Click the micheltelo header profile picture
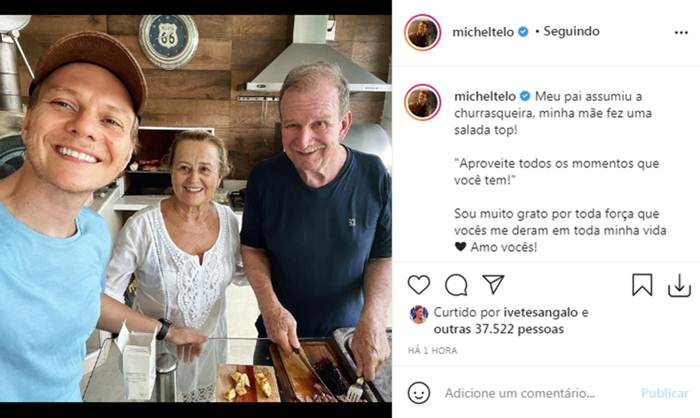 (x=422, y=32)
